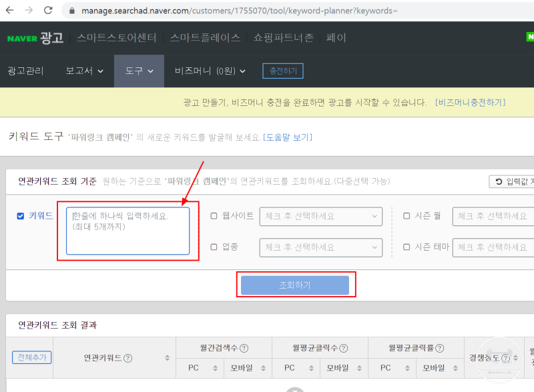Expand the 비즈머니 (0원) menu
Viewport: 534px width, 392px height.
click(210, 71)
